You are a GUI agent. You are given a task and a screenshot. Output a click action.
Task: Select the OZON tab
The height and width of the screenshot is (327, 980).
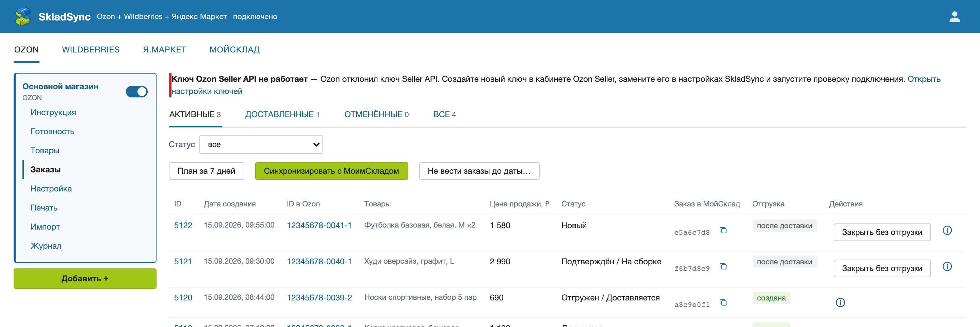click(x=26, y=49)
